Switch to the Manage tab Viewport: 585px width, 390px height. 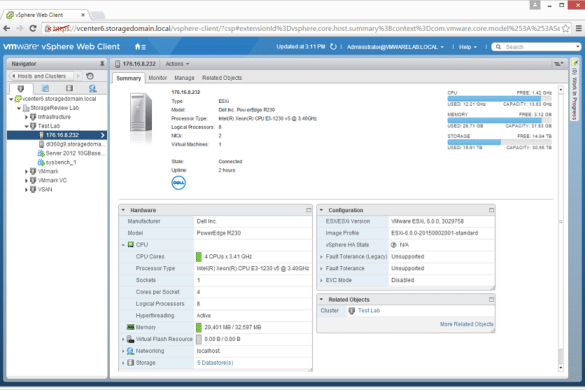(184, 78)
